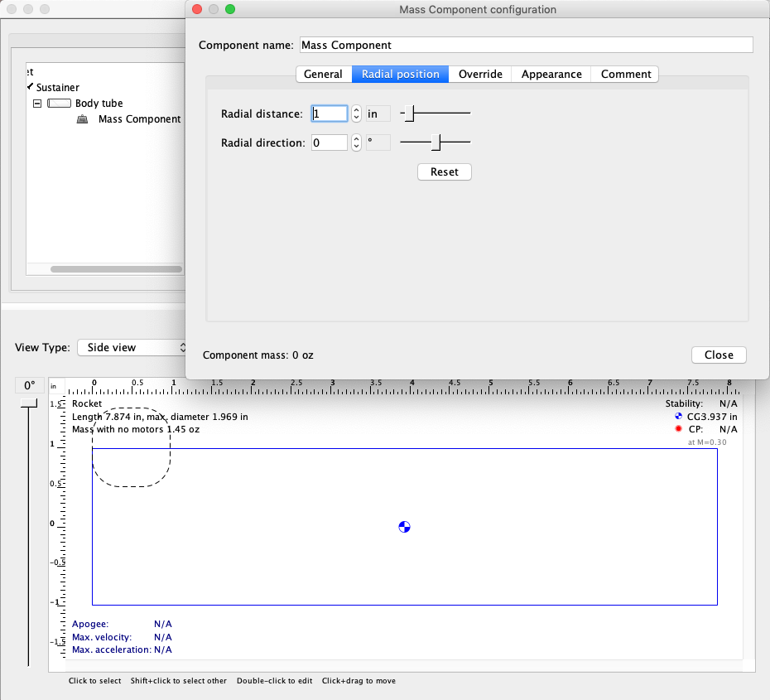Decrement Radial direction using lower stepper arrow
770x700 pixels.
356,146
